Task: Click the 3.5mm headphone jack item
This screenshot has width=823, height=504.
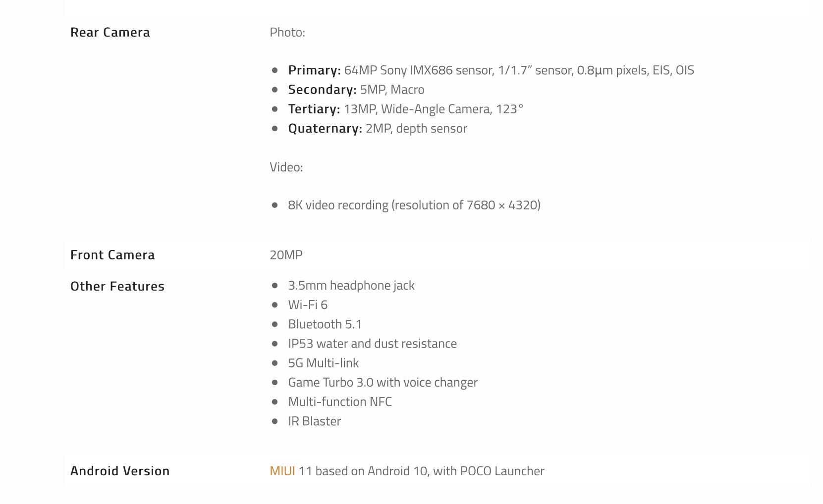Action: coord(351,285)
